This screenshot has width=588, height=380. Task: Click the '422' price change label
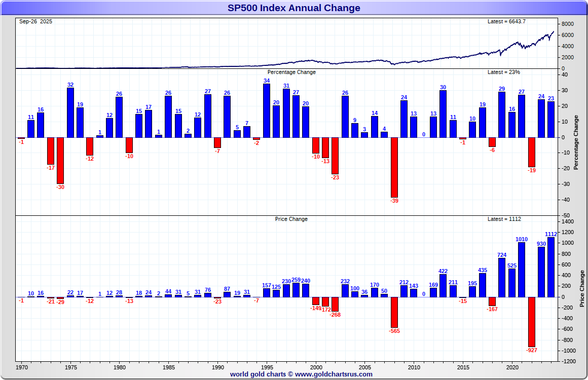(x=443, y=272)
